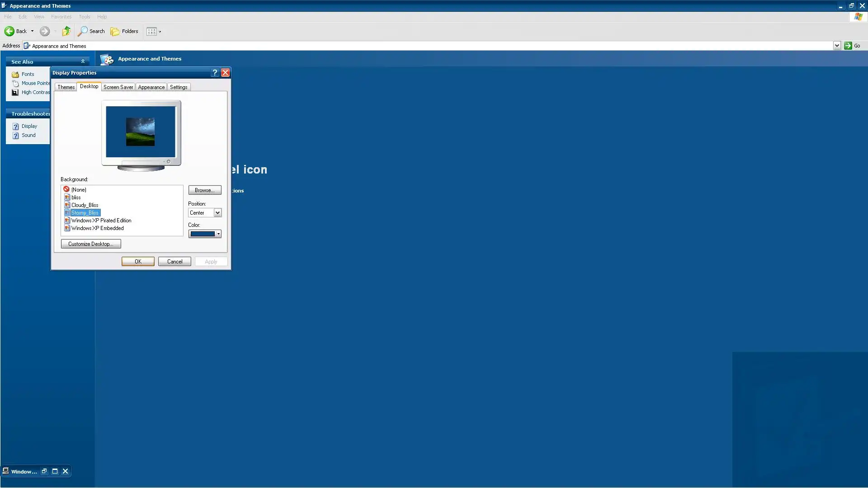
Task: Open the Search toolbar icon
Action: click(83, 31)
